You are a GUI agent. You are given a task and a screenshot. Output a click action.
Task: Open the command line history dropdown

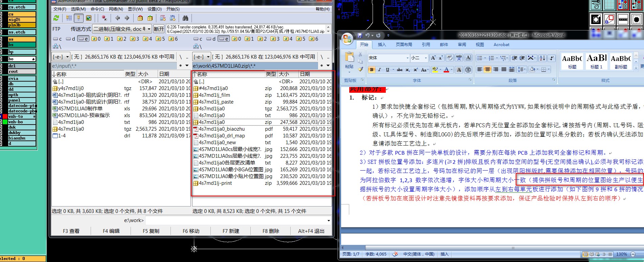[x=329, y=221]
